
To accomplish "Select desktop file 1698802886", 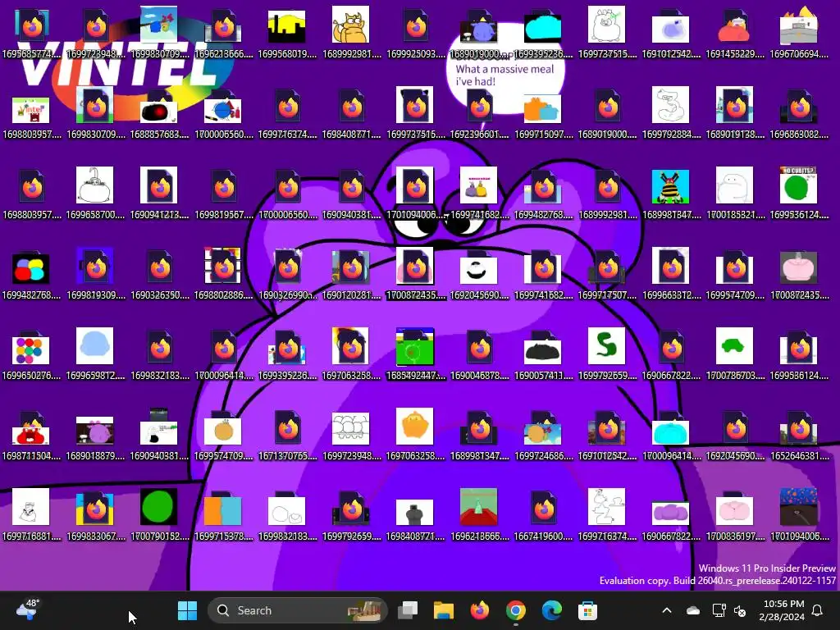I will tap(223, 273).
